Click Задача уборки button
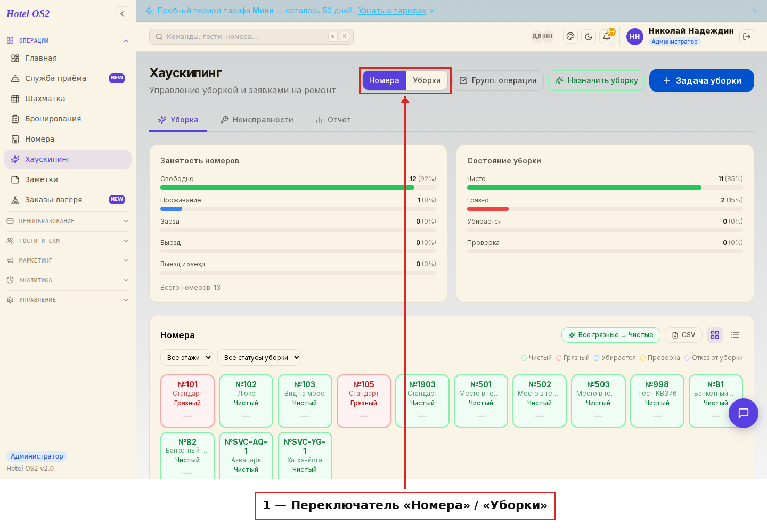Image resolution: width=767 pixels, height=532 pixels. click(x=701, y=80)
